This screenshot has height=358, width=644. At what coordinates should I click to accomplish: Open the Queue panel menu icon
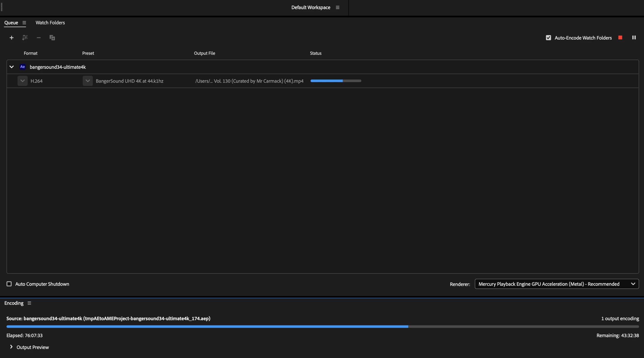(x=24, y=23)
